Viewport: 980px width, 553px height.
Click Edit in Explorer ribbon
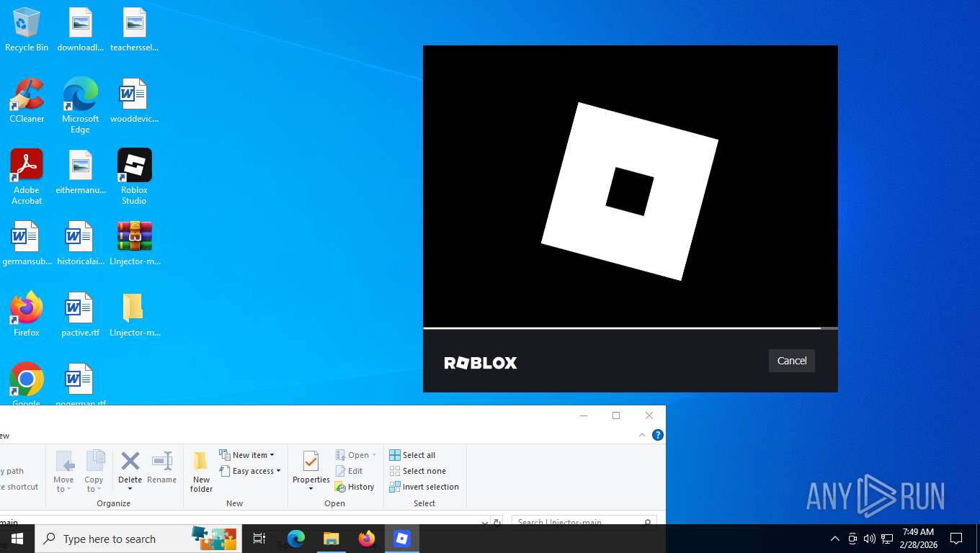(349, 471)
